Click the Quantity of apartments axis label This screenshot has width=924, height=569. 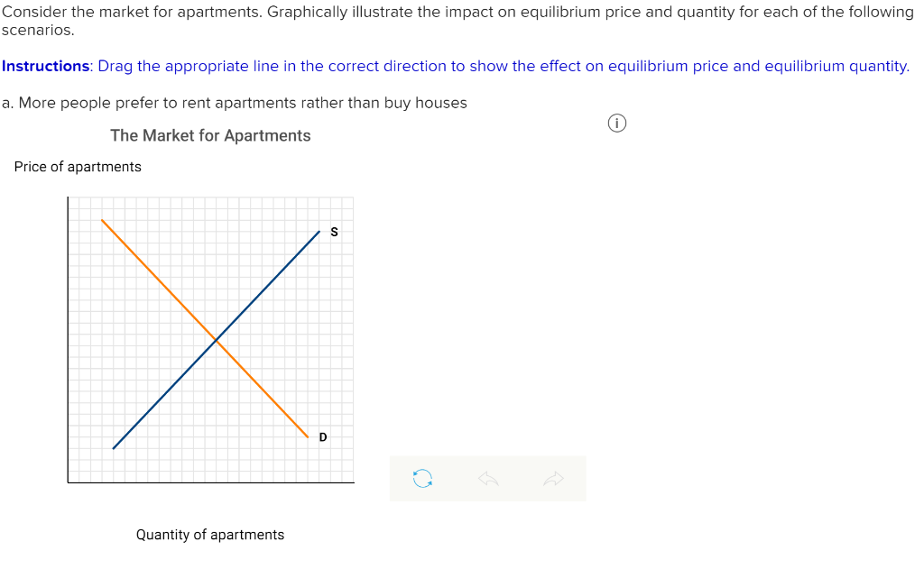tap(210, 534)
